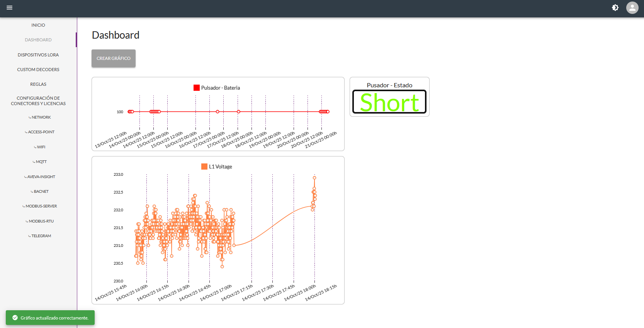Click the success check icon in notification

click(15, 318)
